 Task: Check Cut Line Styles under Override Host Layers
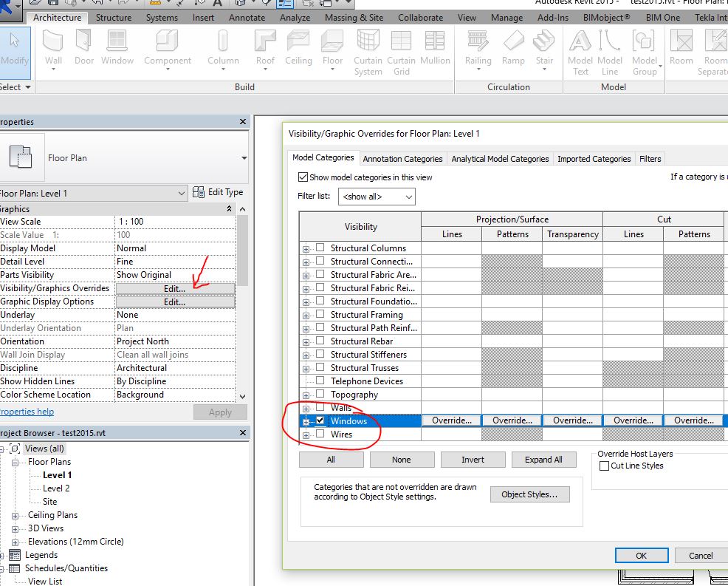(x=603, y=465)
